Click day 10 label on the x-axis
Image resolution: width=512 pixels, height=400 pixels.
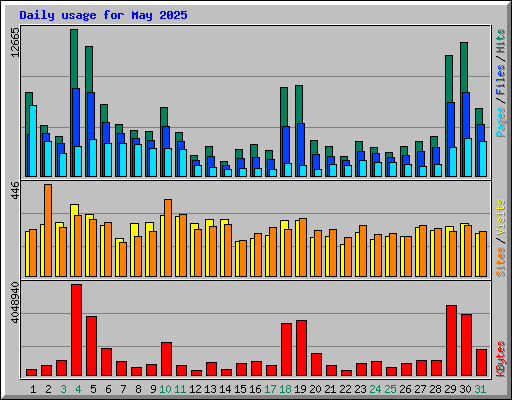coord(165,389)
